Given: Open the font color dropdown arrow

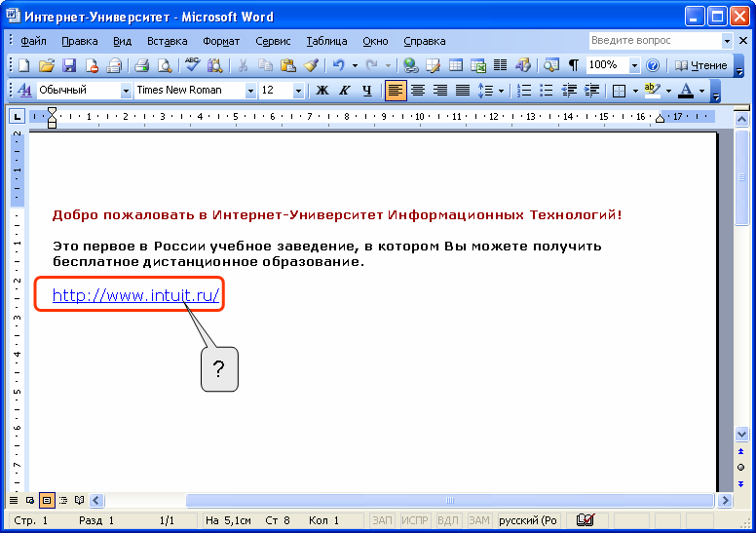Looking at the screenshot, I should (x=701, y=91).
